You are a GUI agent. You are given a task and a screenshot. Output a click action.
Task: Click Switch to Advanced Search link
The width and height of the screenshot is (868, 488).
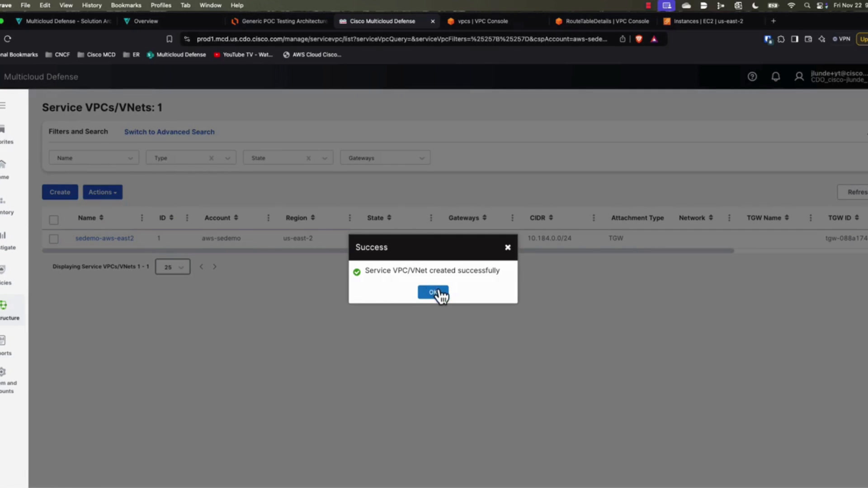coord(170,132)
